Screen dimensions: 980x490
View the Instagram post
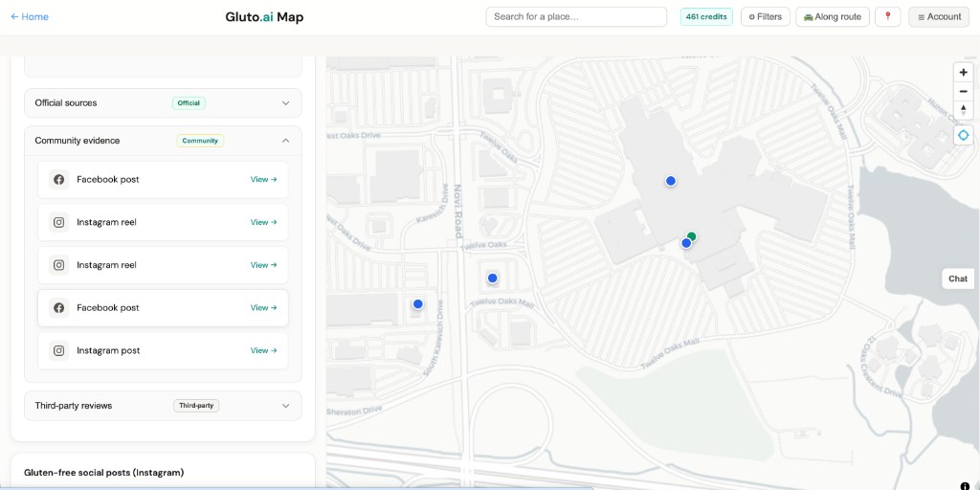tap(264, 350)
